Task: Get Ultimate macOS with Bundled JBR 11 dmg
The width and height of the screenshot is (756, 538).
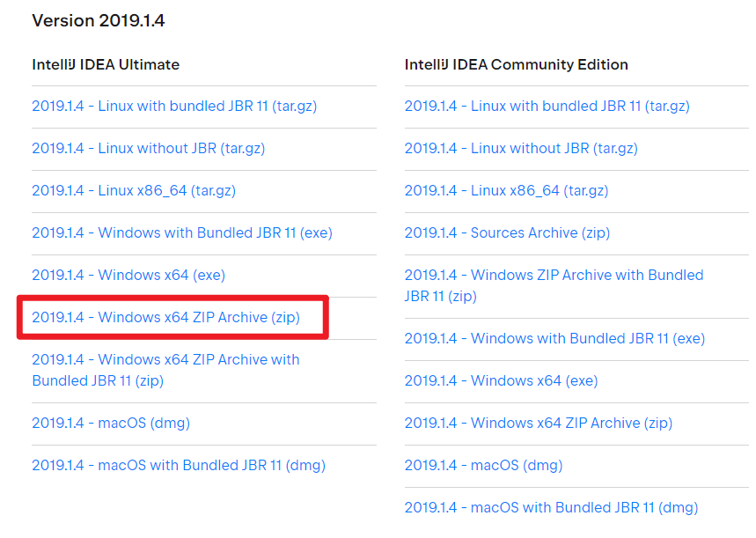Action: (x=179, y=466)
